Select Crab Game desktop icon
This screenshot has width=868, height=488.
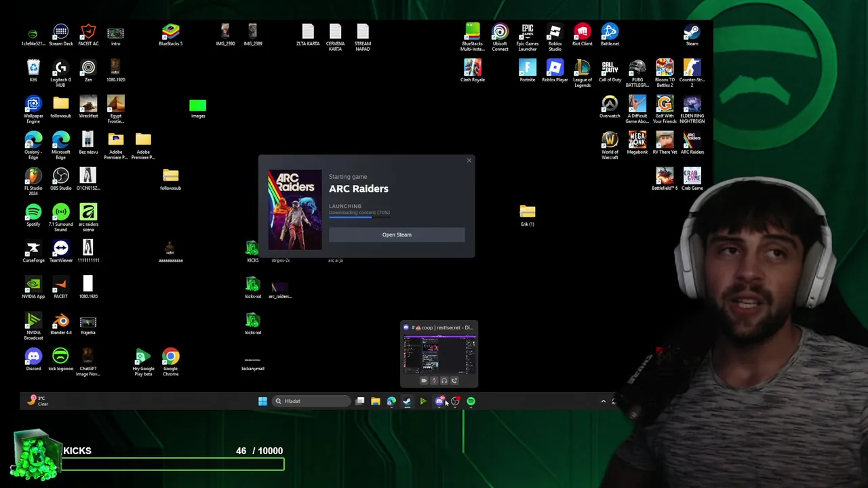click(x=692, y=180)
